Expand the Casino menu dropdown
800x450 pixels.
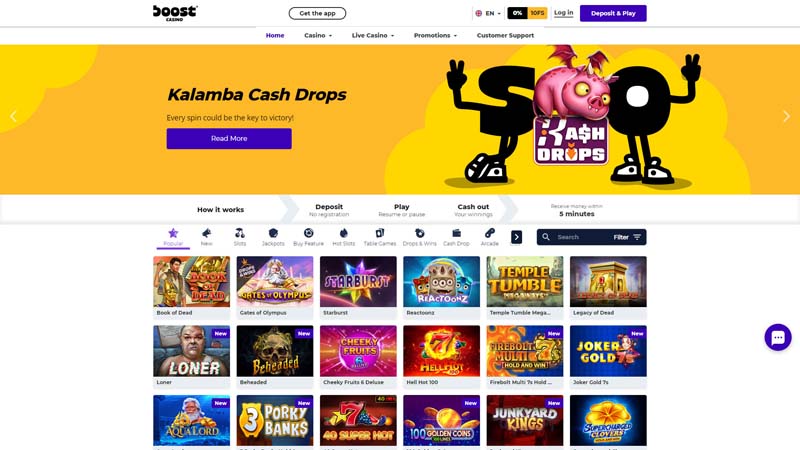pyautogui.click(x=318, y=35)
